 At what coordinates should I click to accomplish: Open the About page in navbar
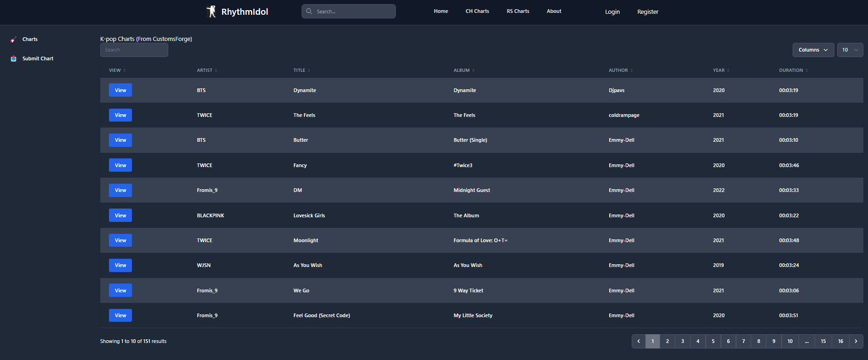click(554, 11)
